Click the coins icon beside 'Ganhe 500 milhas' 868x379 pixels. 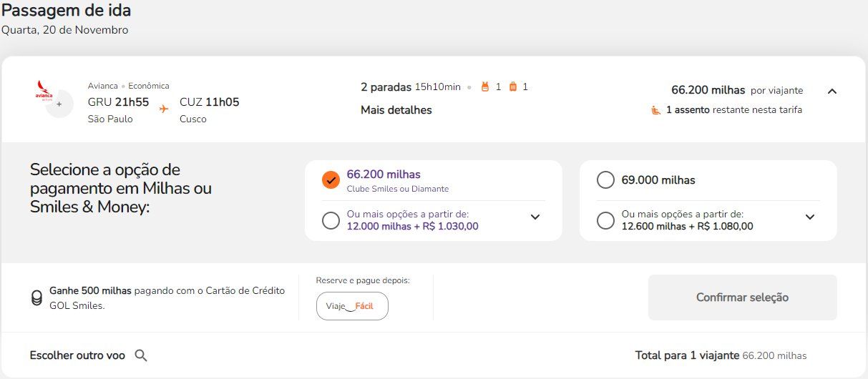(x=36, y=298)
